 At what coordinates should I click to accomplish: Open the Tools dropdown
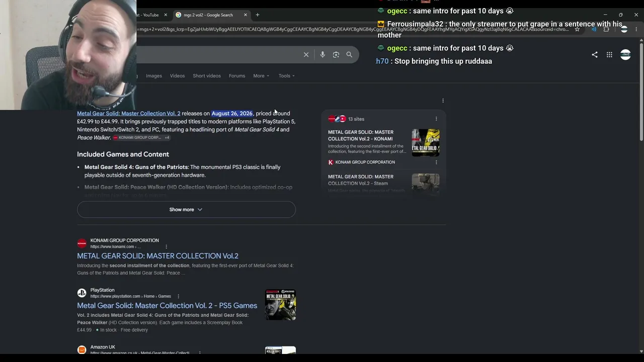287,76
